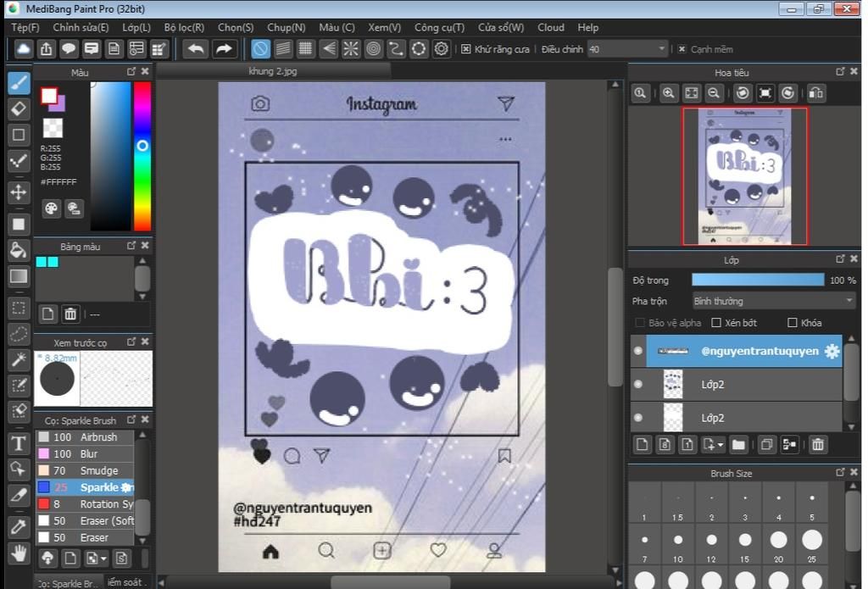The height and width of the screenshot is (589, 868).
Task: Duplicate the current layer
Action: (x=766, y=444)
